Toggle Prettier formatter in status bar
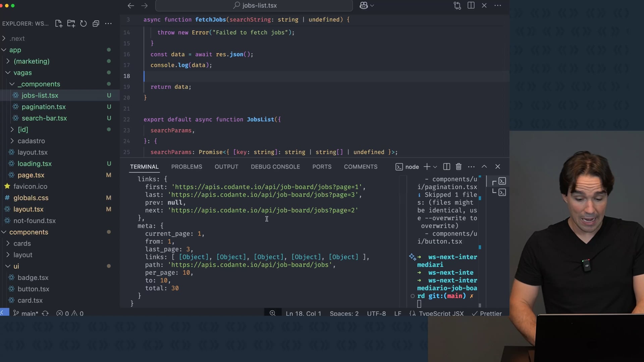The image size is (644, 362). 487,313
